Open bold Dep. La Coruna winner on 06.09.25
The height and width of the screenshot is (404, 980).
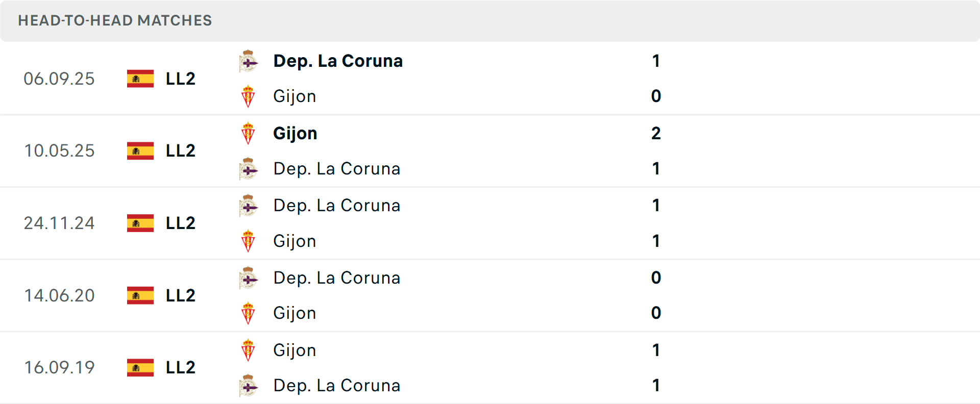(x=338, y=61)
